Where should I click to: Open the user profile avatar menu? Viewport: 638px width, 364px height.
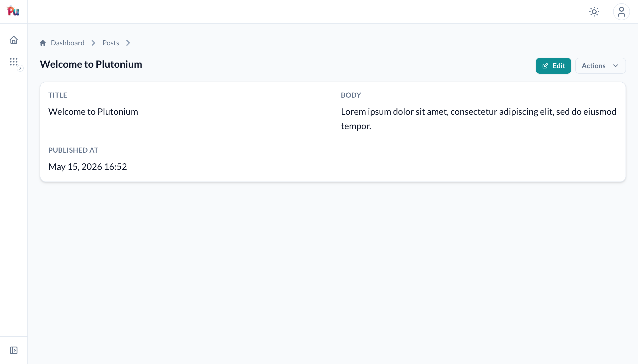tap(621, 12)
